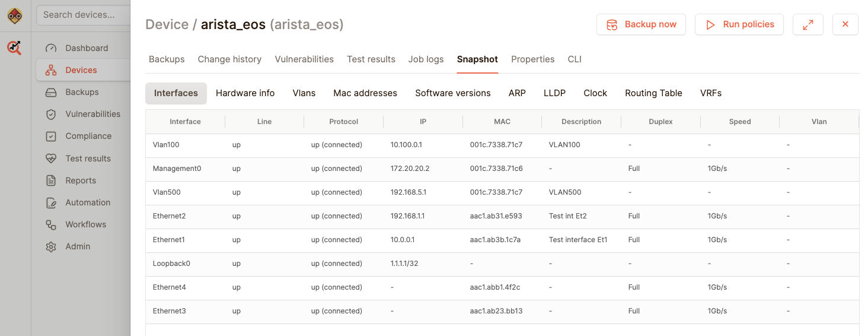
Task: Click the Backups drive icon in sidebar
Action: 51,92
